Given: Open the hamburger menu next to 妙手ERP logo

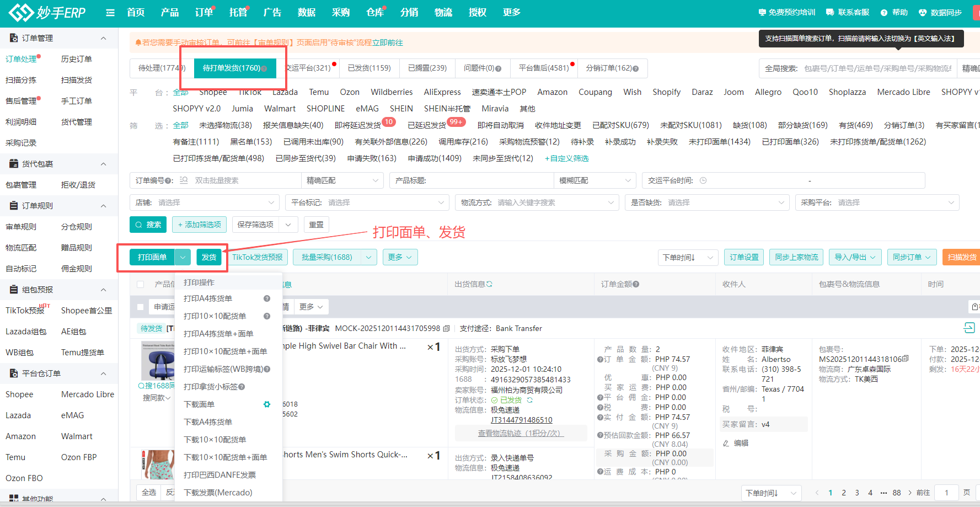Looking at the screenshot, I should click(x=110, y=12).
